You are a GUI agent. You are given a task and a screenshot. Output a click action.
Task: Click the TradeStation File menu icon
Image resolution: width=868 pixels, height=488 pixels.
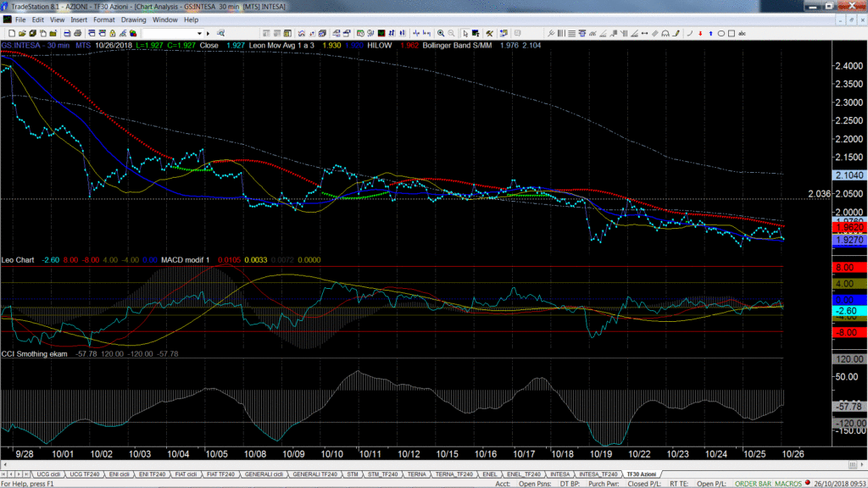pos(7,20)
